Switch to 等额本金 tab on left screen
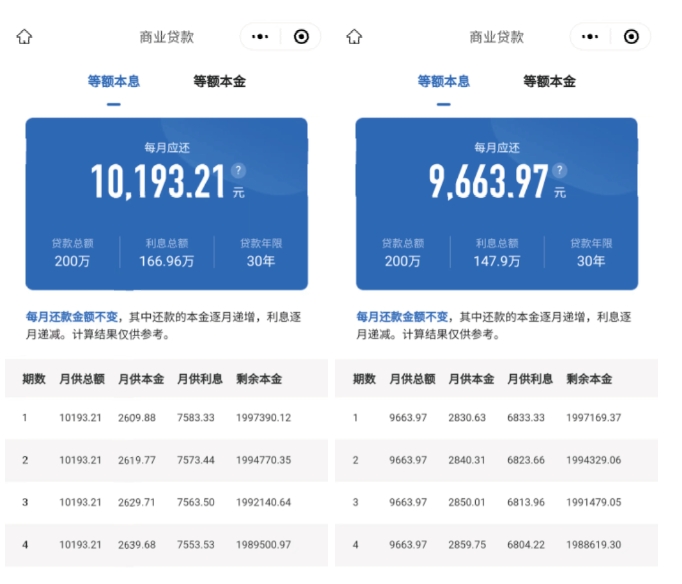Screen dimensions: 682x584 pos(220,81)
